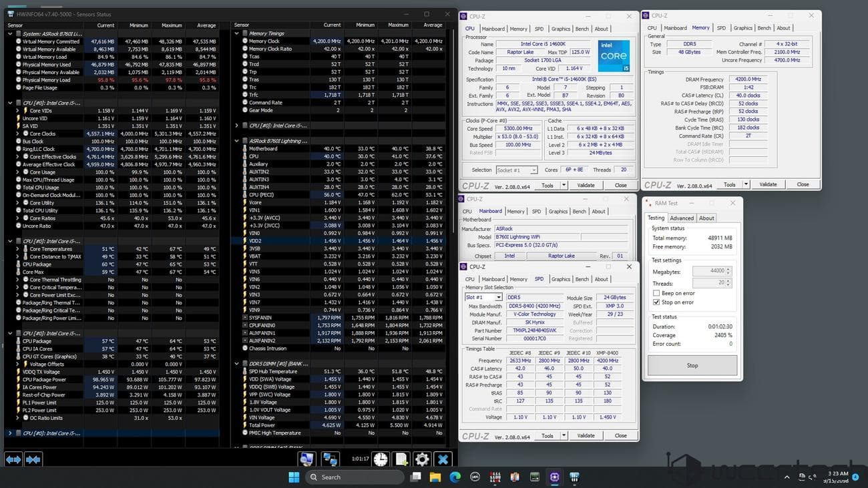Image resolution: width=868 pixels, height=488 pixels.
Task: Click the monitor icon in HWiNFO toolbar
Action: [x=306, y=459]
